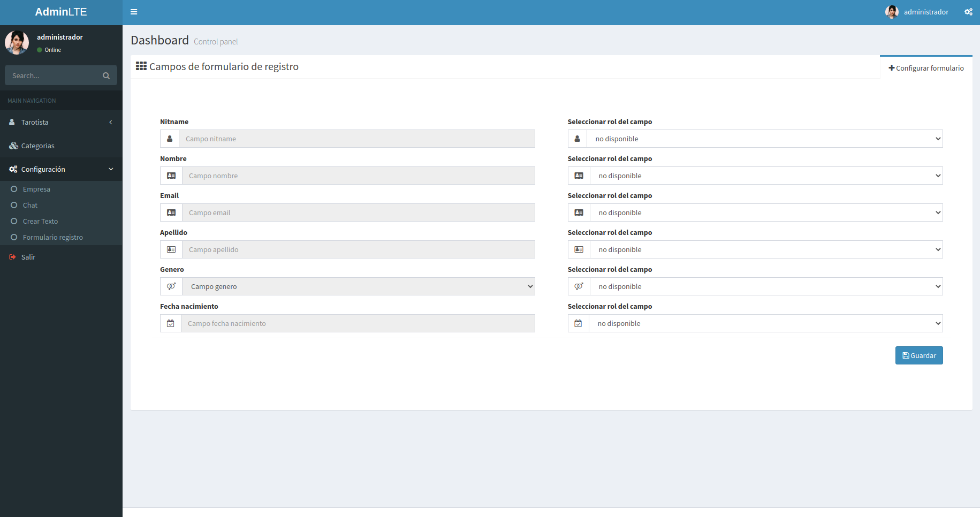Open the control sidebar gears icon

pos(968,12)
